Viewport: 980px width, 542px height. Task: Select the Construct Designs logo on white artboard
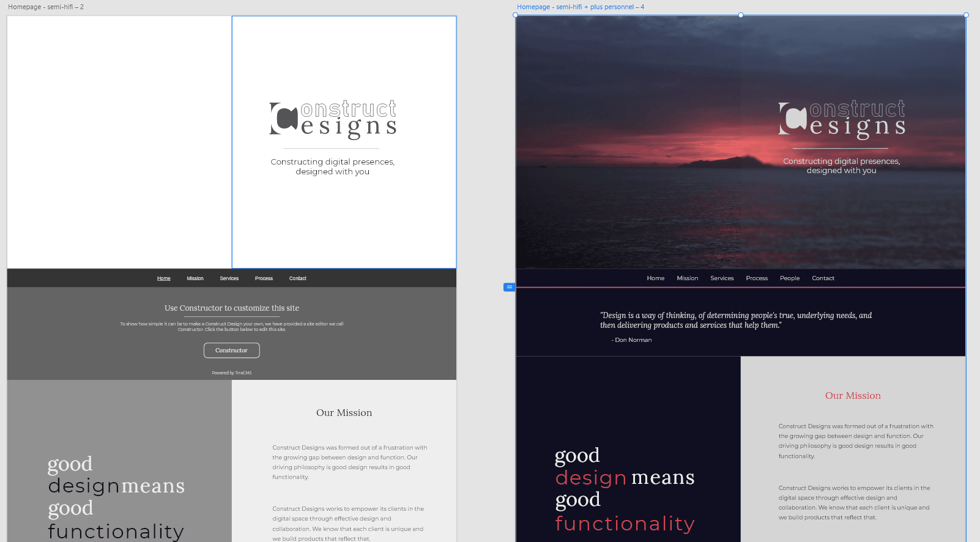pos(333,119)
